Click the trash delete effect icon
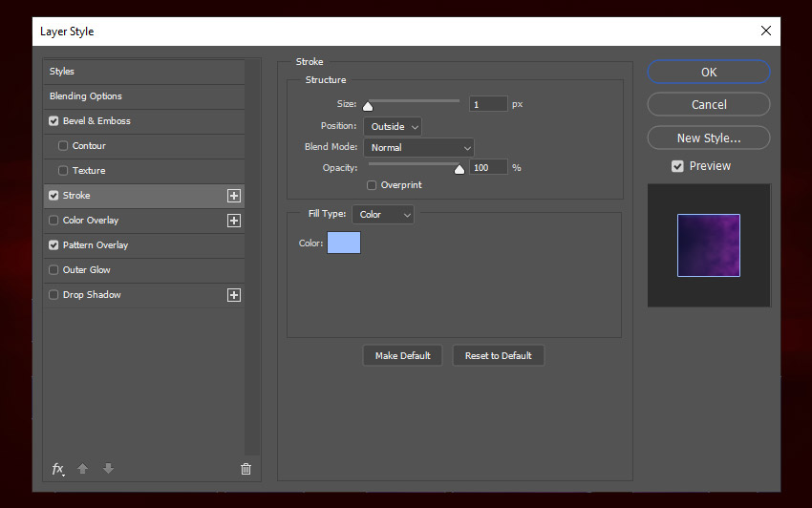Screen dimensions: 812x508 tap(246, 469)
